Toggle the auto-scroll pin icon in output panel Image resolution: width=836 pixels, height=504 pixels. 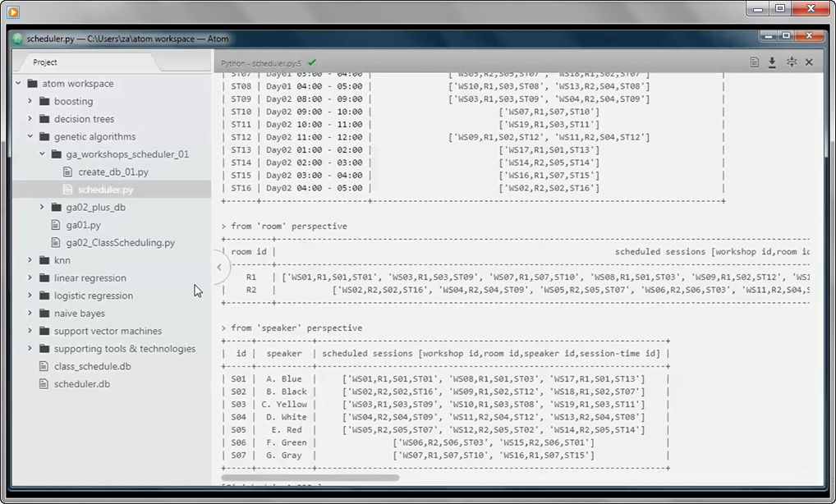(x=792, y=61)
